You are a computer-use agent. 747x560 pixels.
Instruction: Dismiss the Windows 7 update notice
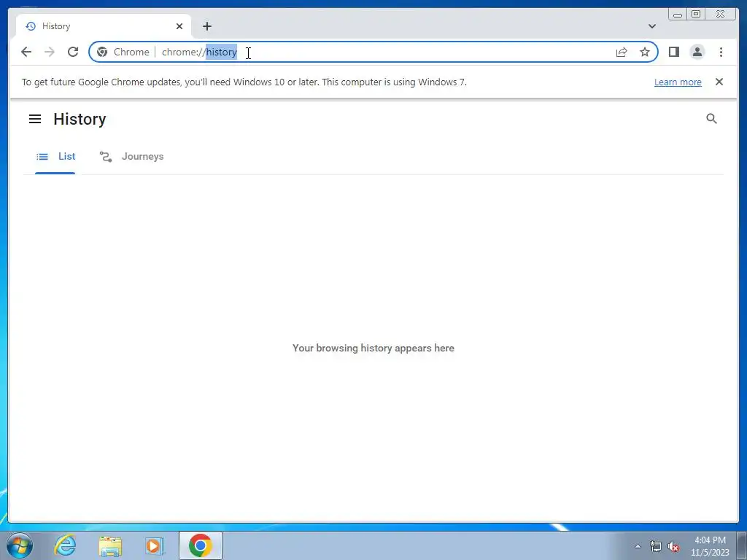(719, 82)
